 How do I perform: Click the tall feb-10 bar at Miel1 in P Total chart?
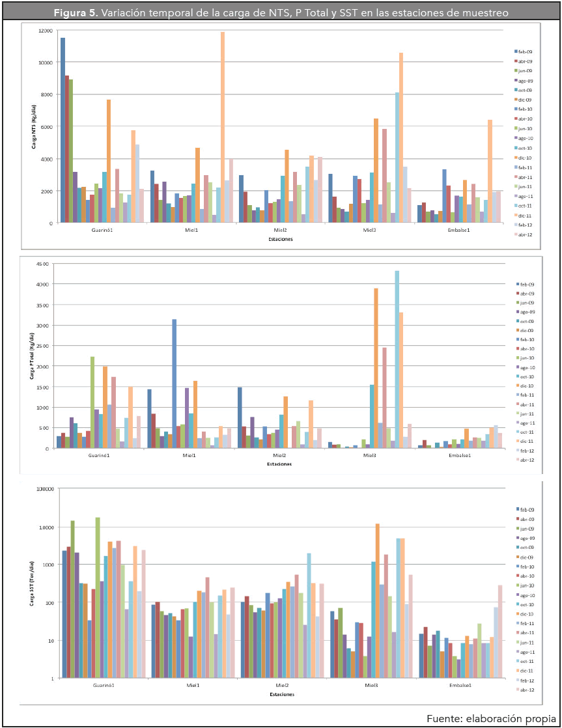(x=174, y=383)
